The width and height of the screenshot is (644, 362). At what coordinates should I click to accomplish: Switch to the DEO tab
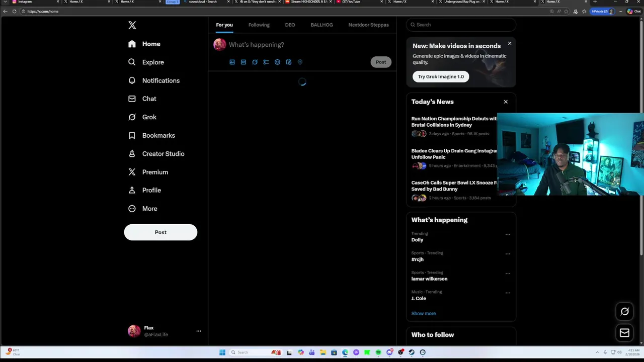click(x=290, y=25)
